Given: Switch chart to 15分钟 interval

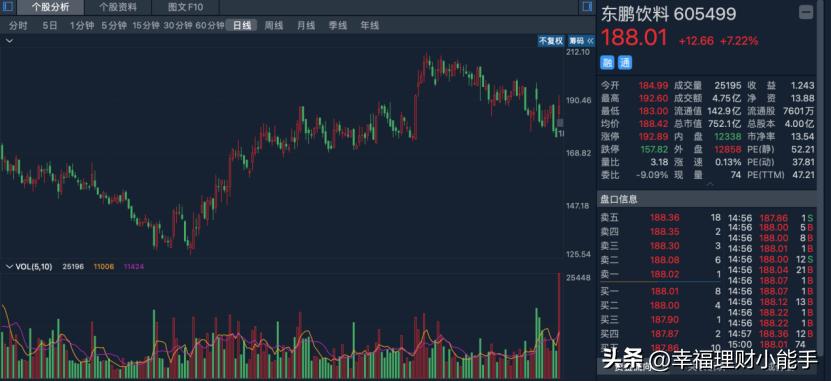Looking at the screenshot, I should (146, 25).
